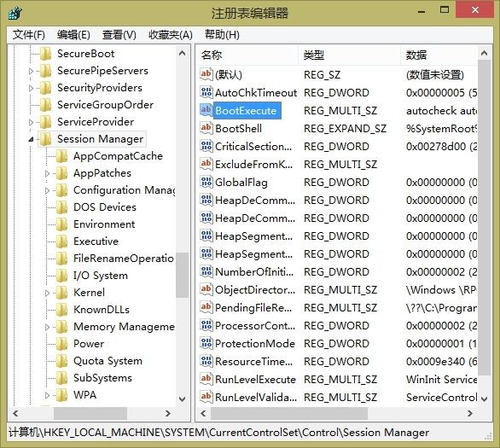
Task: Select the Session Manager tree label
Action: pyautogui.click(x=101, y=139)
